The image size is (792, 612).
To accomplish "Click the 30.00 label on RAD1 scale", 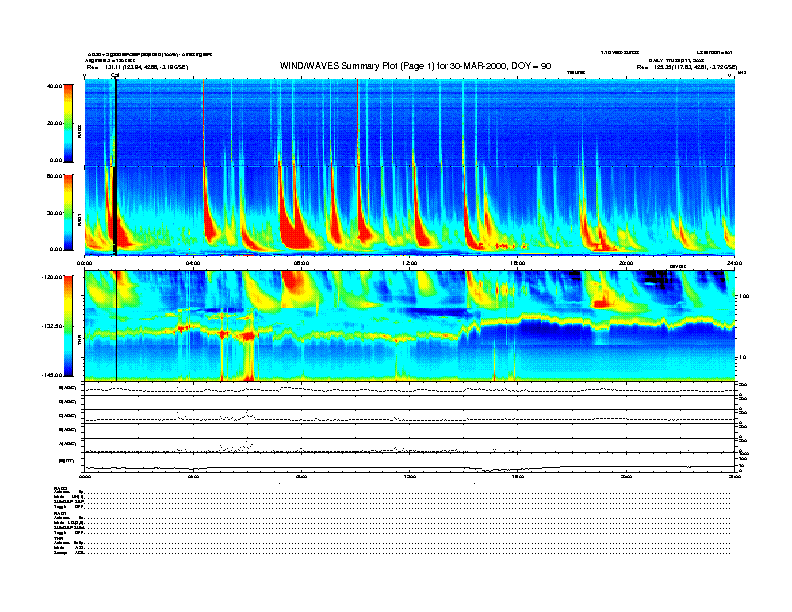I will [55, 213].
